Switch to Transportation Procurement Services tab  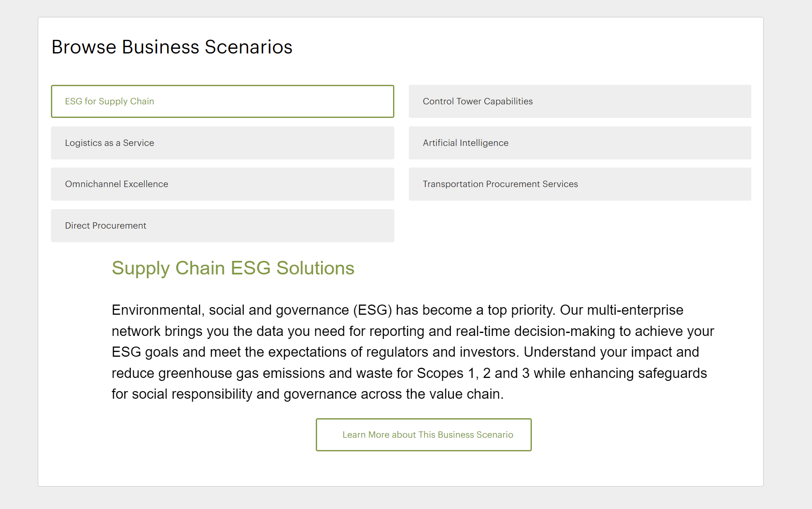click(579, 184)
